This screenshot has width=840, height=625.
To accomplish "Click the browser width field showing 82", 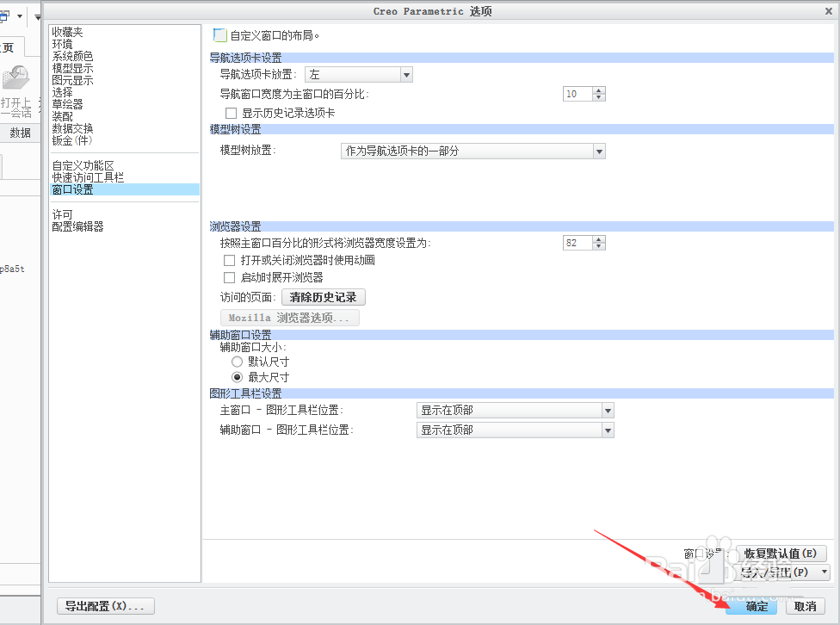I will 578,243.
